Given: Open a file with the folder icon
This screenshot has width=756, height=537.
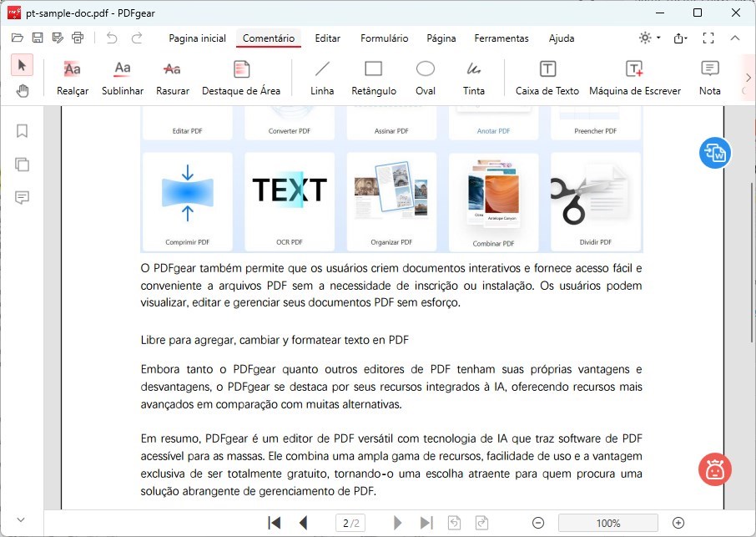Looking at the screenshot, I should [x=18, y=38].
